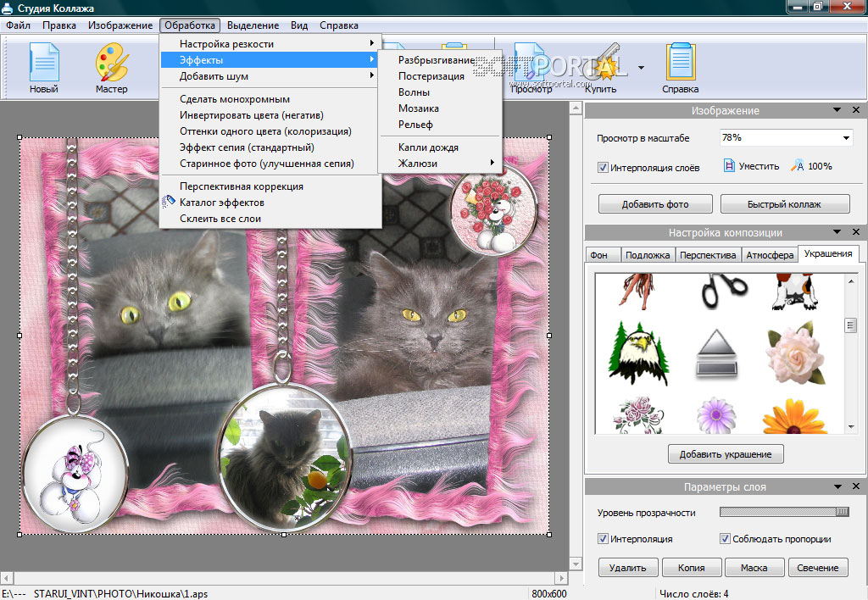Select the white rose decoration thumbnail
Screen dimensions: 868x600
[x=795, y=354]
